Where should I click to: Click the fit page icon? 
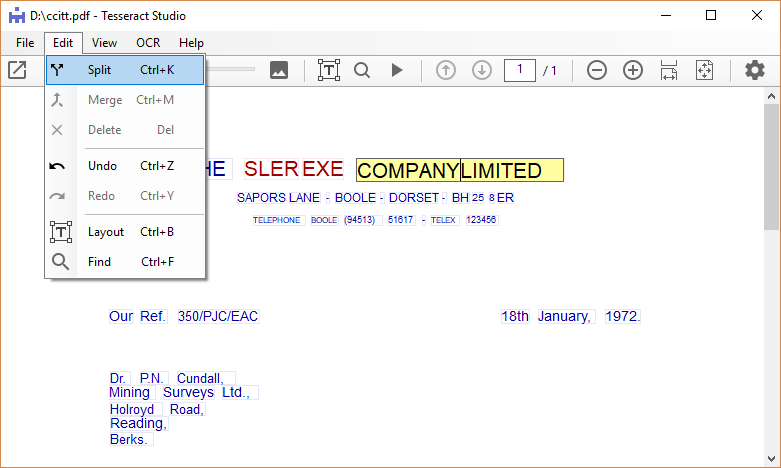(705, 70)
